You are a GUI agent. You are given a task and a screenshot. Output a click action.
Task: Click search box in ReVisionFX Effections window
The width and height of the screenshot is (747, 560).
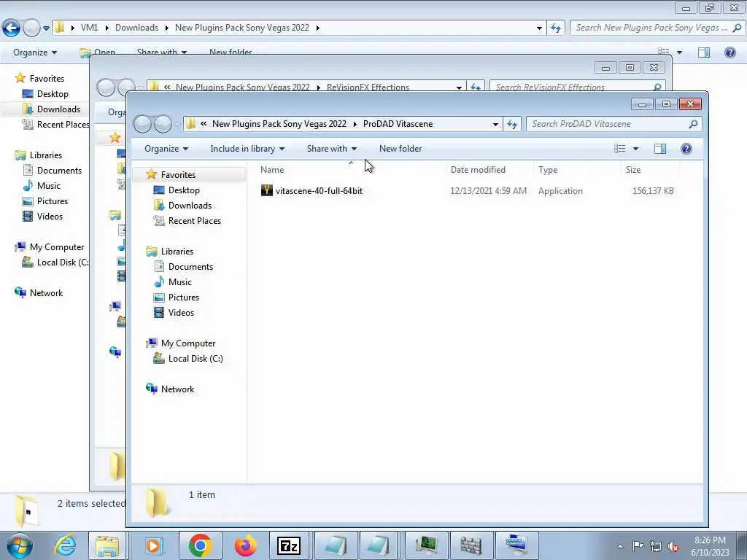coord(578,87)
